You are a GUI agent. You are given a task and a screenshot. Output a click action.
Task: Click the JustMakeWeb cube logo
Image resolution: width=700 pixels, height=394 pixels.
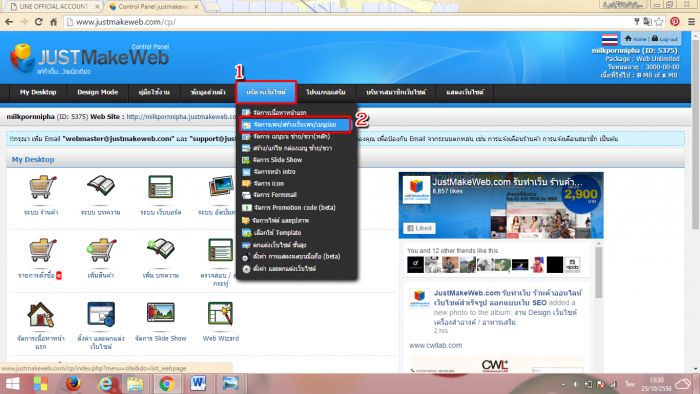click(x=22, y=58)
